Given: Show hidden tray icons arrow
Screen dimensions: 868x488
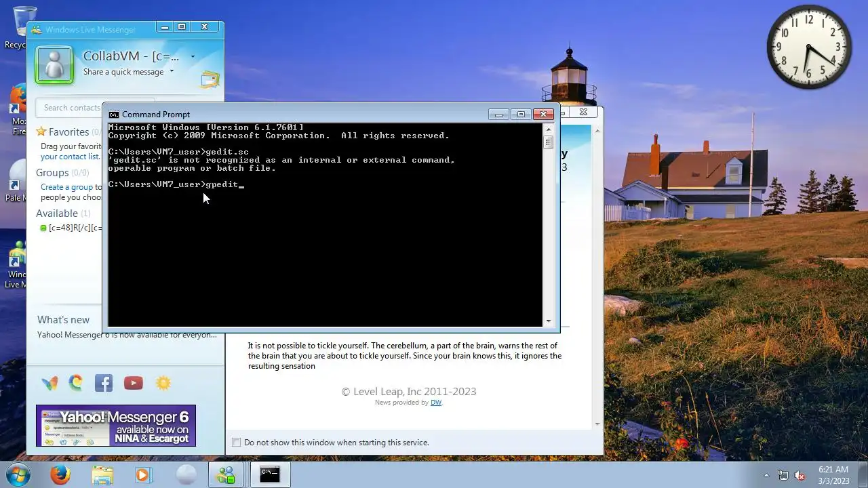Looking at the screenshot, I should (767, 475).
